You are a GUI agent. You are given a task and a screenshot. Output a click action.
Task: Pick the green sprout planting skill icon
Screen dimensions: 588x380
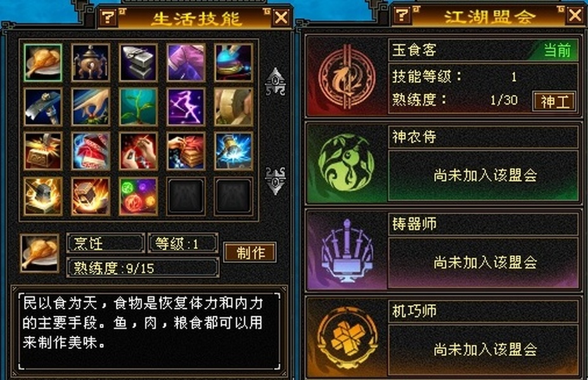coord(138,107)
